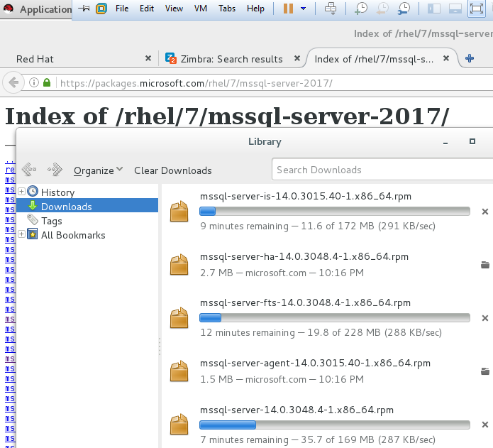This screenshot has height=448, width=493.
Task: Show site information icon
Action: tap(33, 83)
